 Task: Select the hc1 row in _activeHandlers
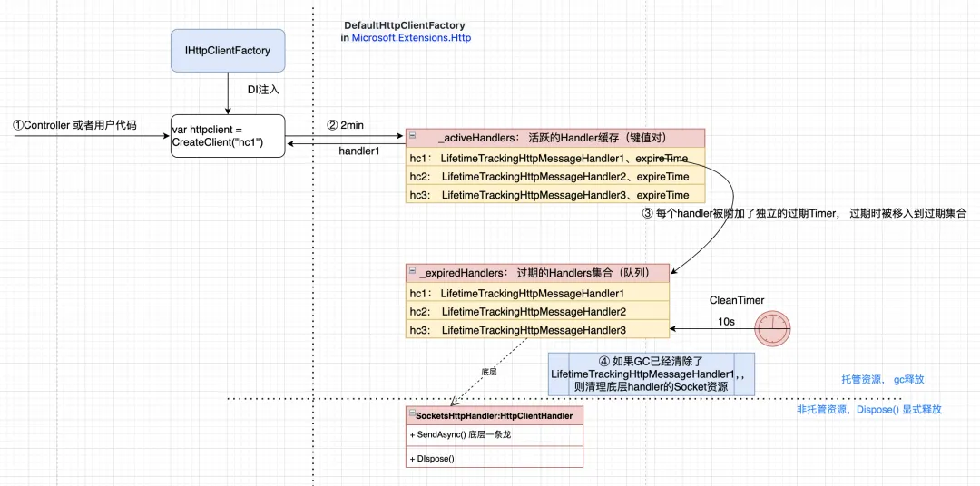pyautogui.click(x=555, y=159)
